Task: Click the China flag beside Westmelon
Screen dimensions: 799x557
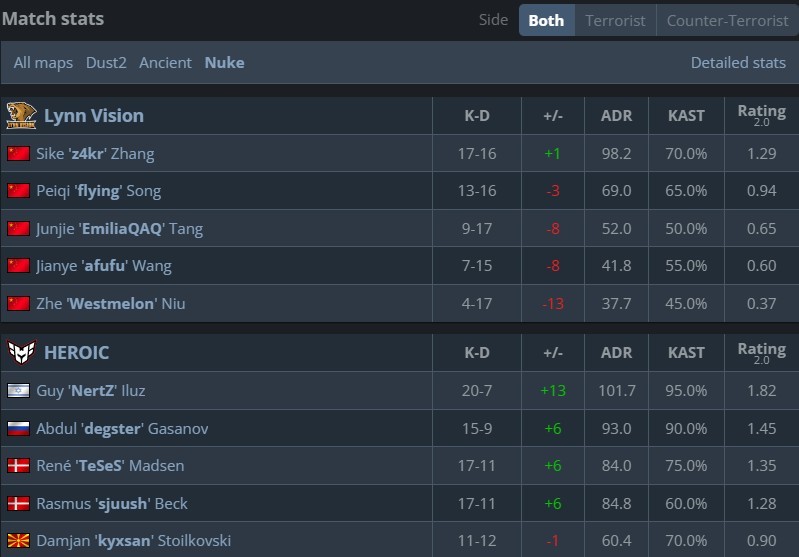Action: pyautogui.click(x=18, y=303)
